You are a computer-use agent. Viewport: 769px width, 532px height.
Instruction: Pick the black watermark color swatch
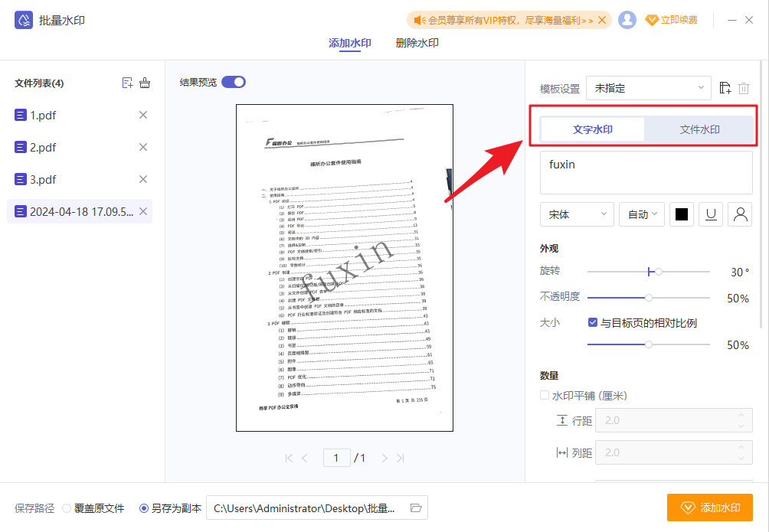(x=681, y=214)
